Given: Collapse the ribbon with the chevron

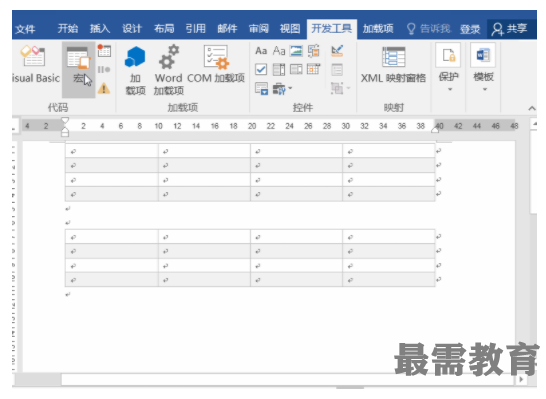Looking at the screenshot, I should (x=532, y=108).
